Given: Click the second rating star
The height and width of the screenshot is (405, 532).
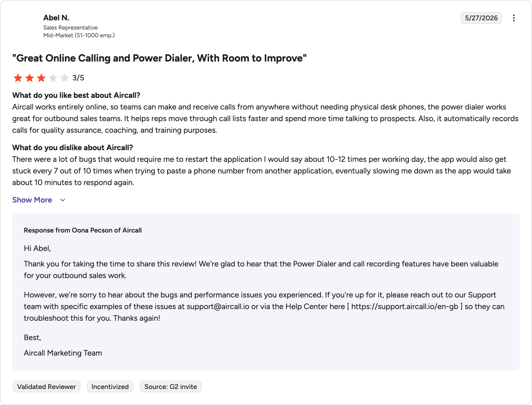Looking at the screenshot, I should click(30, 78).
